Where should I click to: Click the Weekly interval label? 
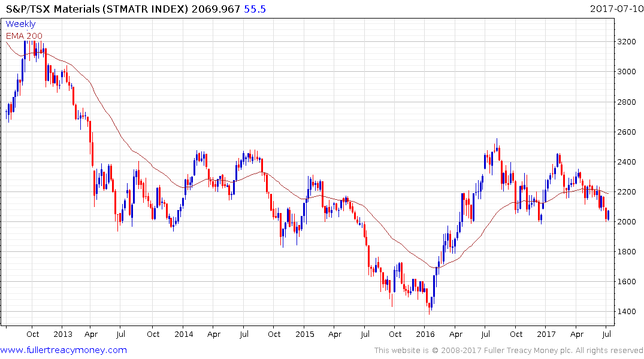pyautogui.click(x=20, y=24)
